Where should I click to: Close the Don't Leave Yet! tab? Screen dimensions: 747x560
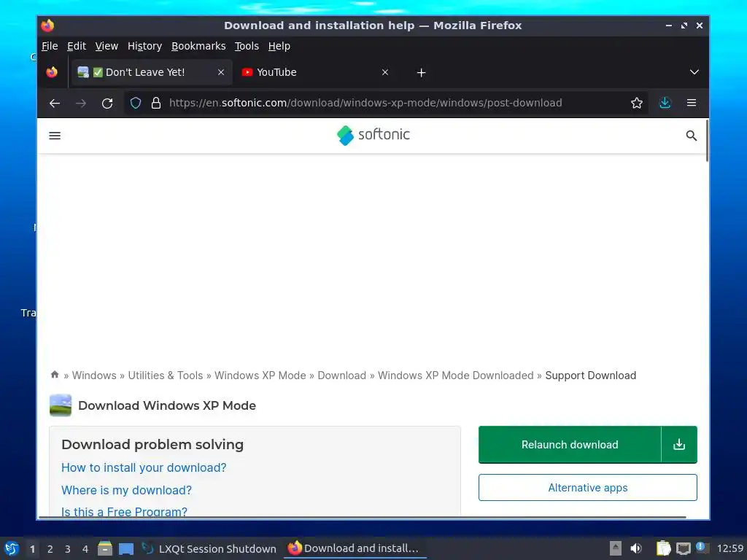(x=221, y=72)
